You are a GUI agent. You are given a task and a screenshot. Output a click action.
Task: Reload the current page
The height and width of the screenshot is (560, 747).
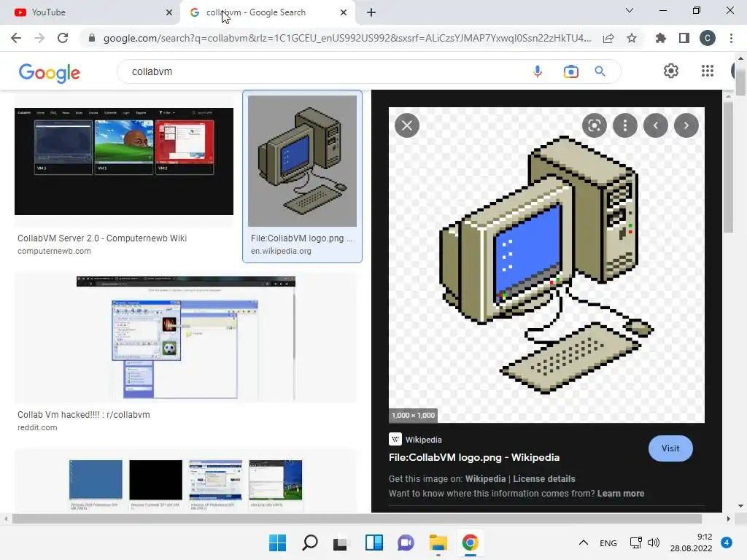click(x=63, y=38)
